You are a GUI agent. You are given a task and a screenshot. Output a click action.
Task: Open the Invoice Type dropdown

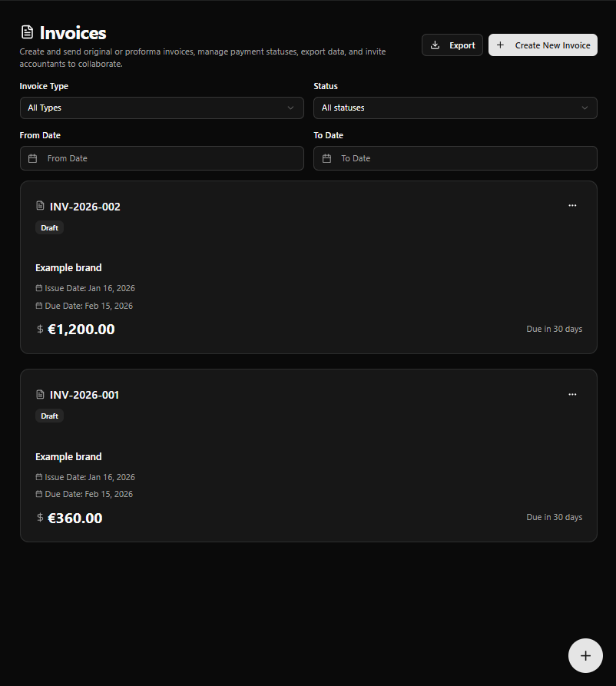pos(161,108)
